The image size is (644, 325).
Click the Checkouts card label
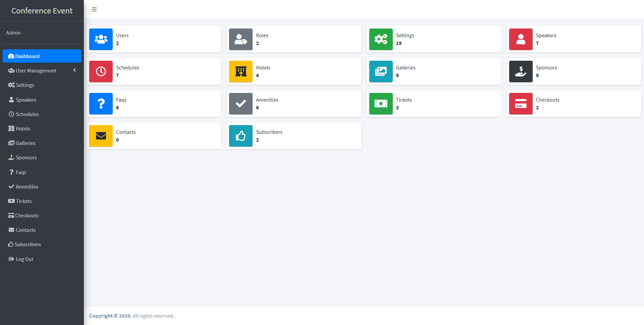[x=548, y=100]
